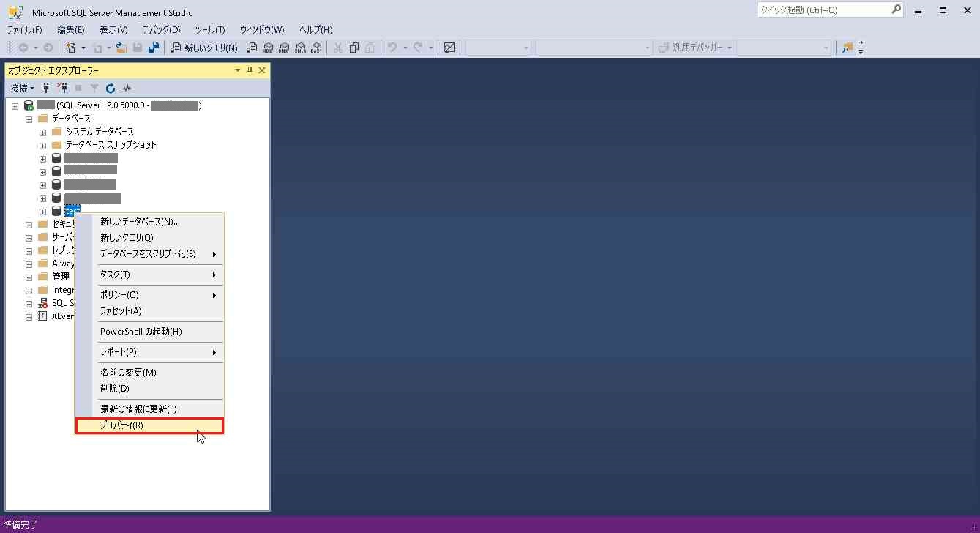Click the Filter icon in Object Explorer
The height and width of the screenshot is (533, 980).
coord(94,88)
